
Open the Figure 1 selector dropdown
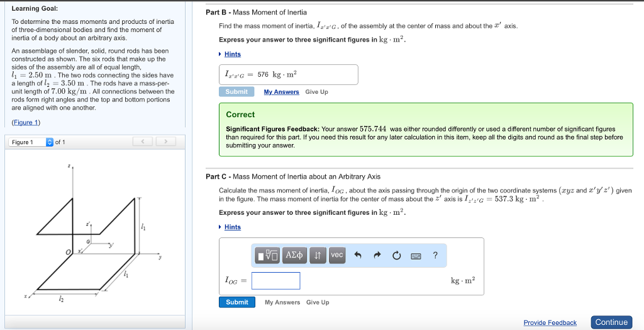(x=31, y=142)
